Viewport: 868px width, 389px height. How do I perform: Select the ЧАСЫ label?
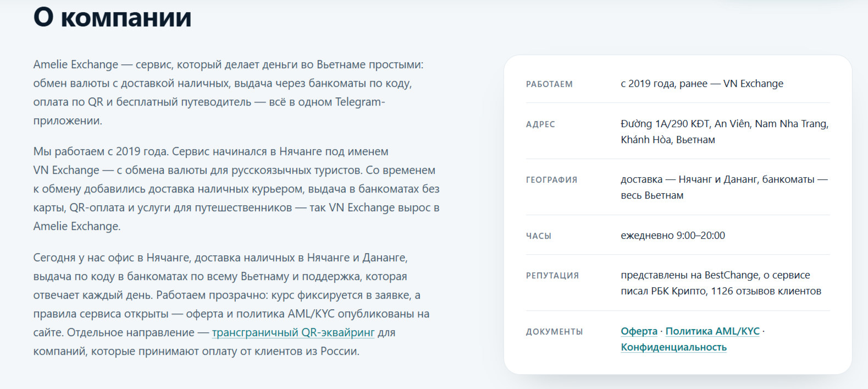point(539,236)
